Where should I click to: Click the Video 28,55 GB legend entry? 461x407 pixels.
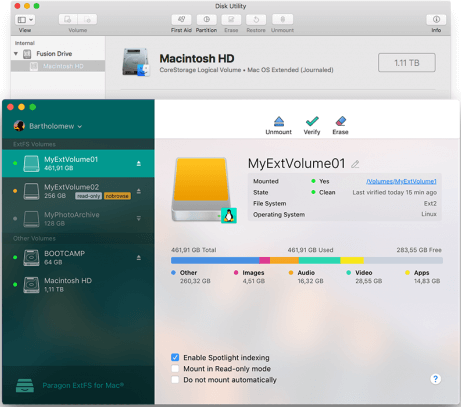(x=364, y=277)
